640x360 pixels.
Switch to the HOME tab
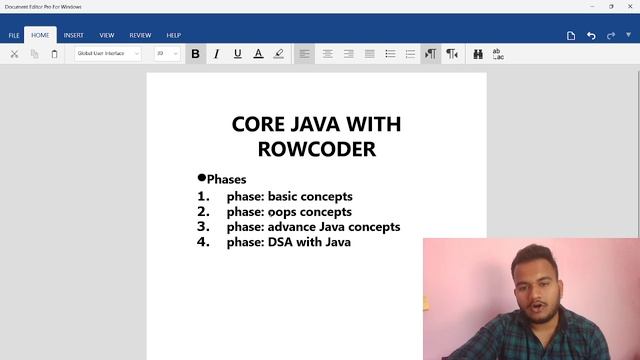[x=40, y=35]
